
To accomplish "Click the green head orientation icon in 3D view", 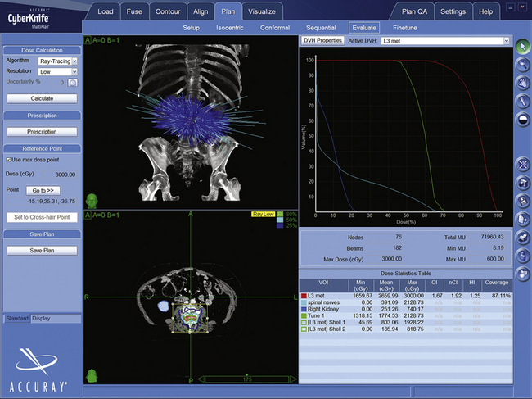I will pos(92,199).
